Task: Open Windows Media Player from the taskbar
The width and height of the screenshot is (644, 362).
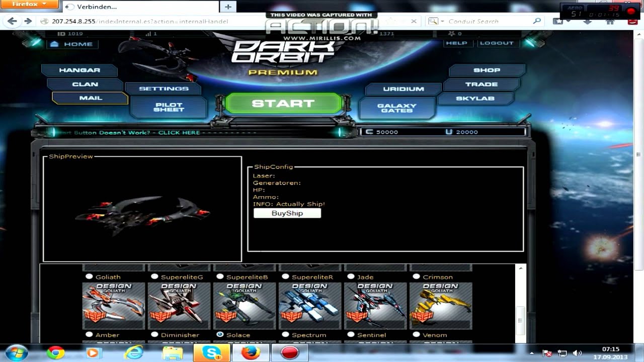Action: pos(94,352)
